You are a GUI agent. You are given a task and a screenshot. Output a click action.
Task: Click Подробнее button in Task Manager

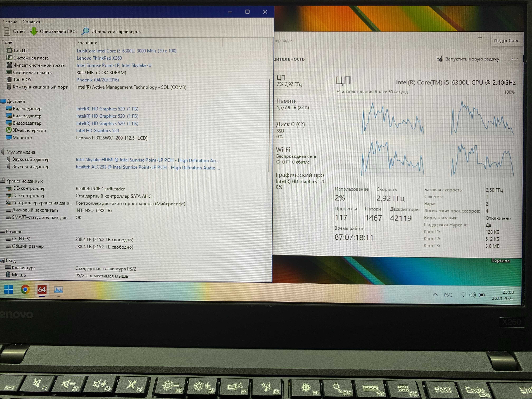(x=507, y=41)
